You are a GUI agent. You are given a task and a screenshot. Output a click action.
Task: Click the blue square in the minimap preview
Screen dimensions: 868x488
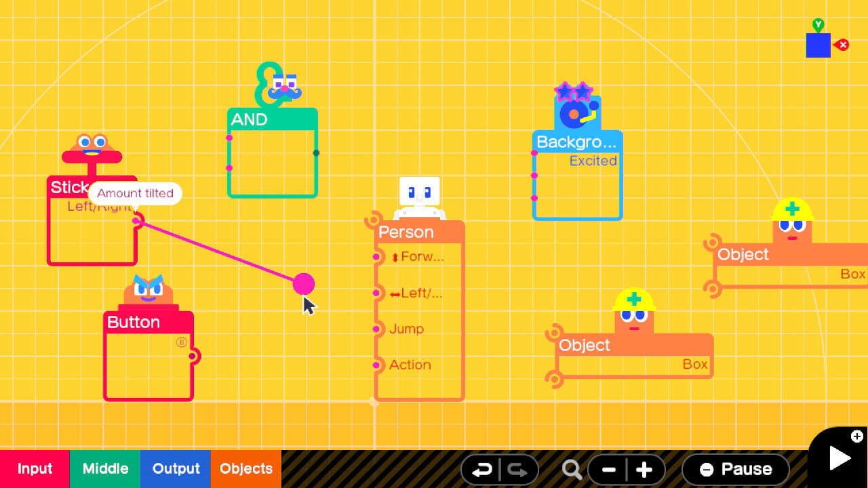(818, 46)
